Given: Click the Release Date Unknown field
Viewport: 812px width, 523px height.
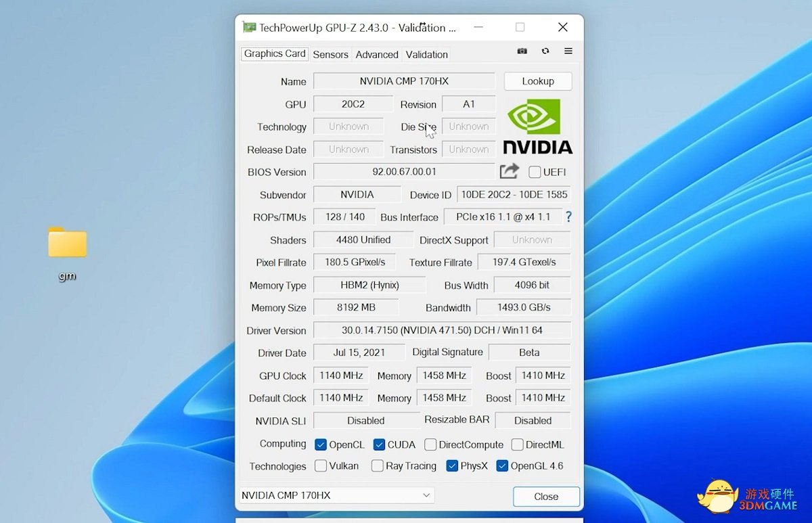Looking at the screenshot, I should (x=348, y=149).
